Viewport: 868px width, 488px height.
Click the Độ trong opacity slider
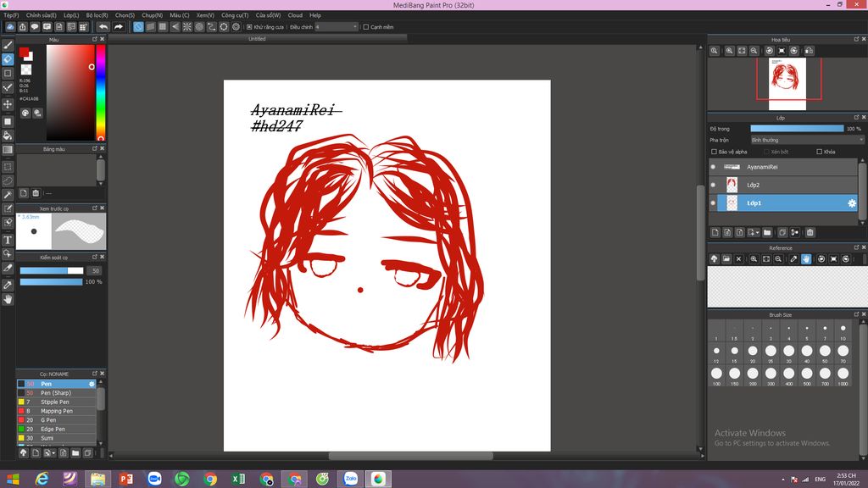(x=797, y=129)
